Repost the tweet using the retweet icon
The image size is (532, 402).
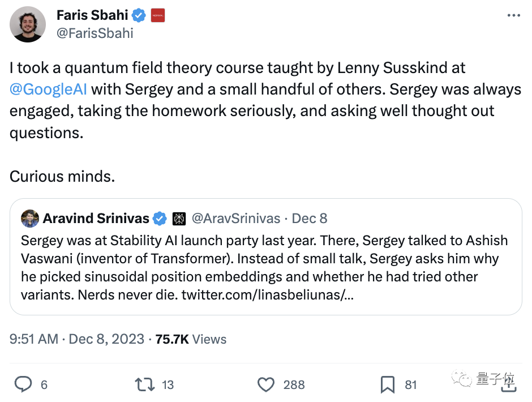(x=144, y=385)
